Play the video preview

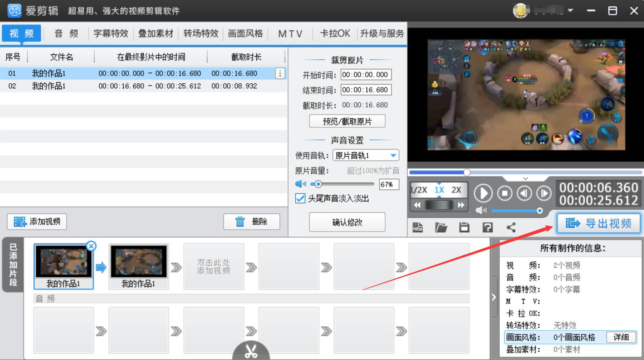[x=483, y=193]
